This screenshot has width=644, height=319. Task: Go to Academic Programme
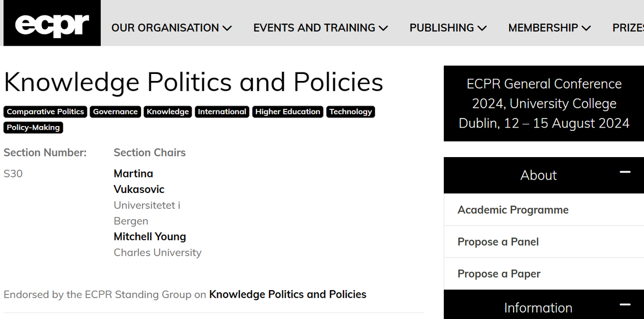tap(513, 210)
